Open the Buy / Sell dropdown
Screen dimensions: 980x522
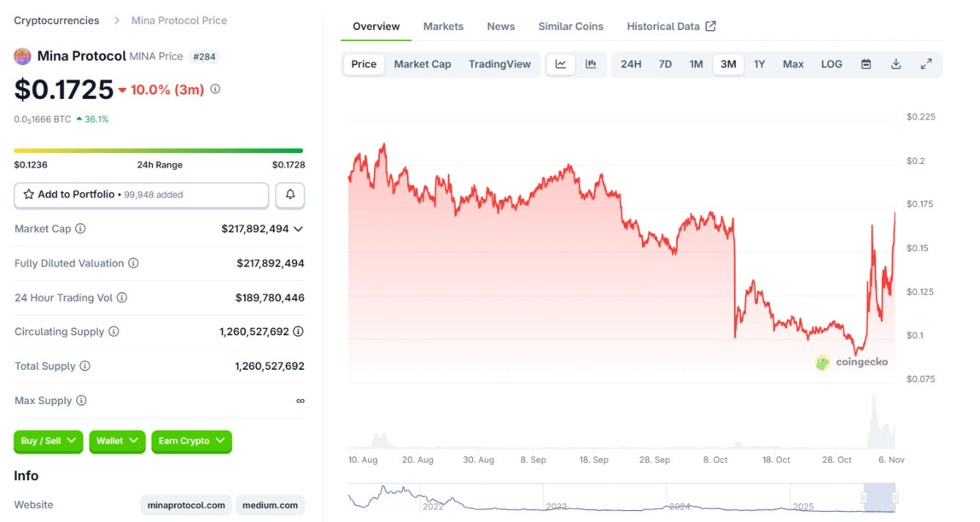coord(48,441)
